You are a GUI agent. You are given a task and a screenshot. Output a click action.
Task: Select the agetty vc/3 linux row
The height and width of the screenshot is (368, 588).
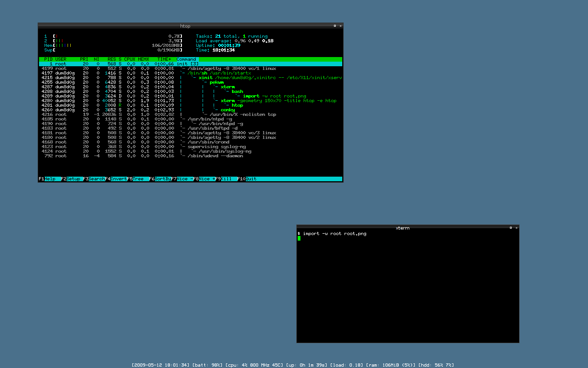[x=191, y=133]
